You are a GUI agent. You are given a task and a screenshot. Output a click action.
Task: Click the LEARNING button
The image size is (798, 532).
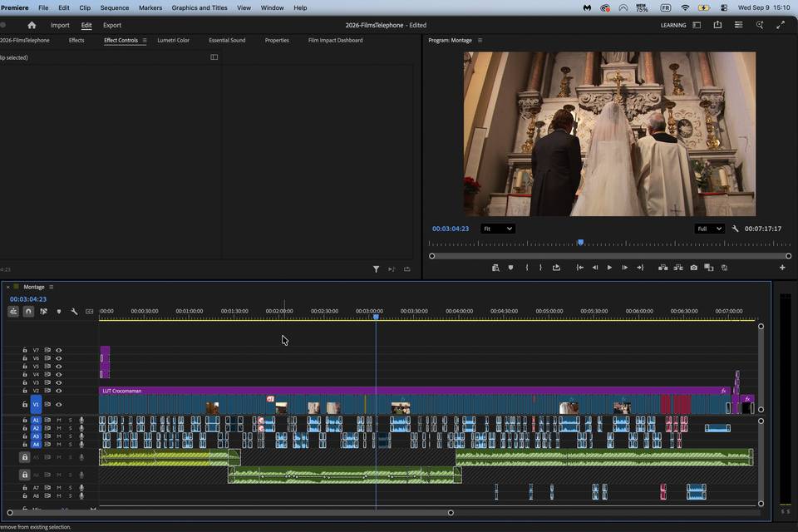tap(673, 25)
